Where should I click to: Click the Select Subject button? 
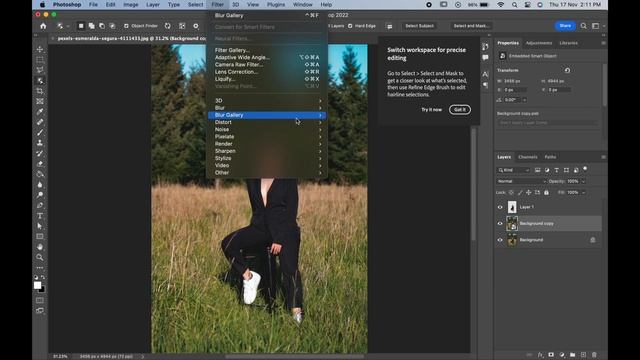point(419,26)
